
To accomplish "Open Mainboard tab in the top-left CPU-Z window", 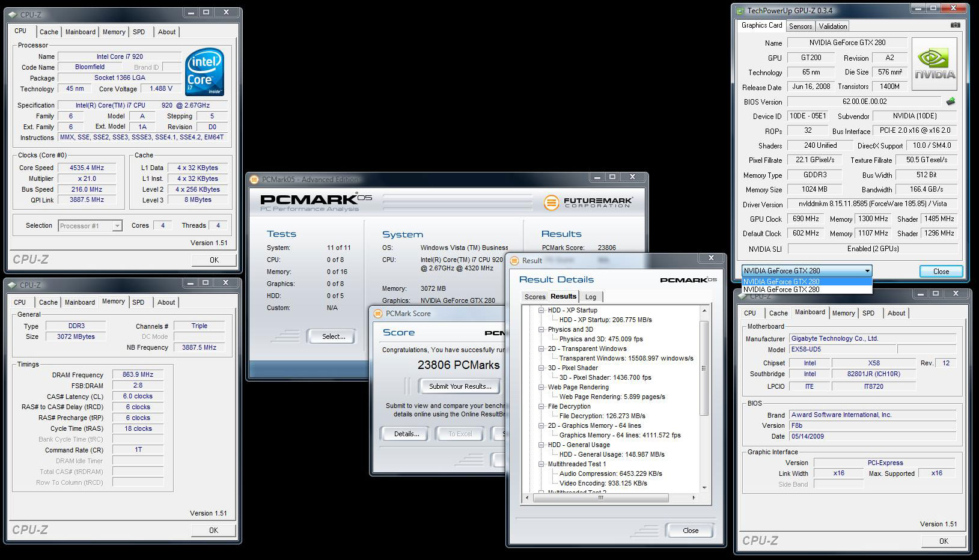I will click(x=81, y=32).
